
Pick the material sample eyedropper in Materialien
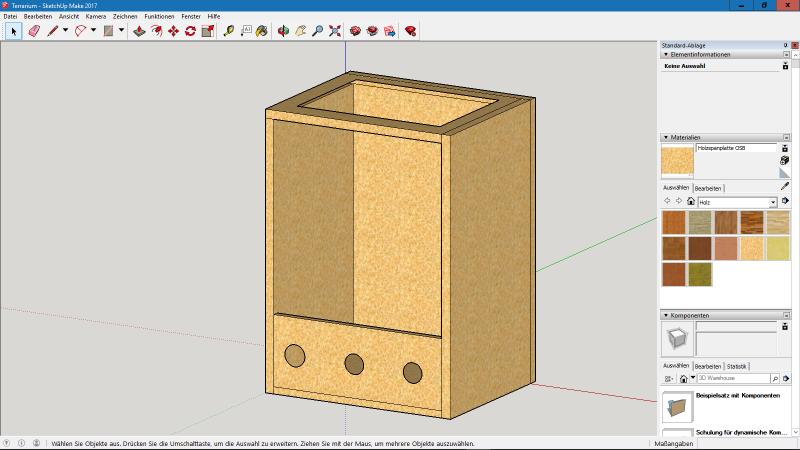point(785,187)
